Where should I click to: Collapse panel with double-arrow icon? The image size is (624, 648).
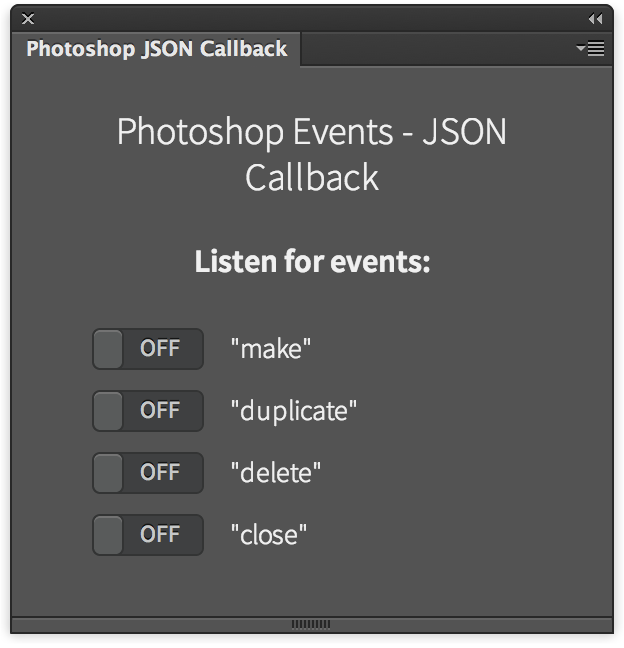point(595,19)
